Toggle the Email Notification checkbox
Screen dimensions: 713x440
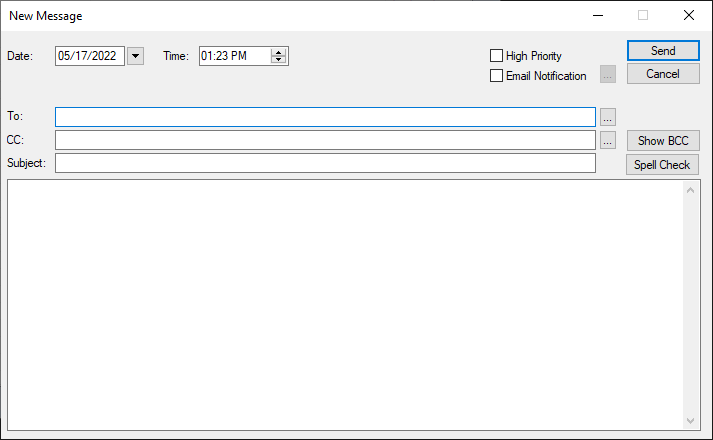497,76
